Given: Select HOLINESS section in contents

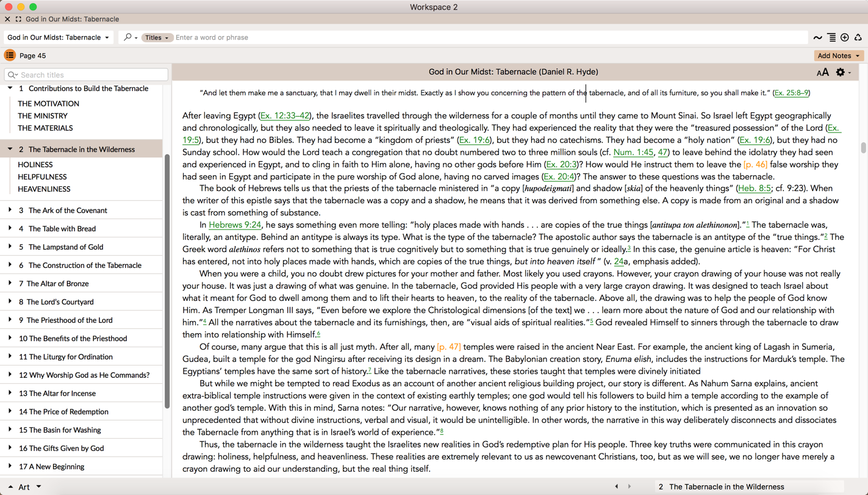Looking at the screenshot, I should click(x=35, y=165).
